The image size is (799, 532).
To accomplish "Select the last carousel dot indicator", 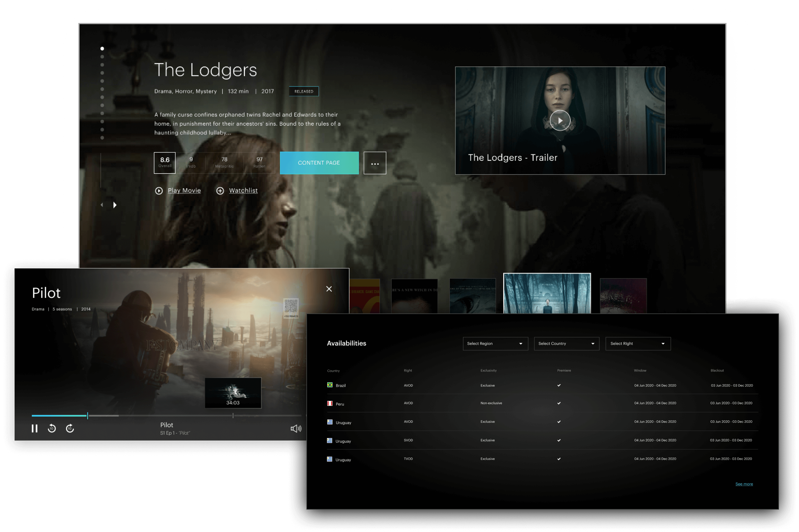I will 102,138.
